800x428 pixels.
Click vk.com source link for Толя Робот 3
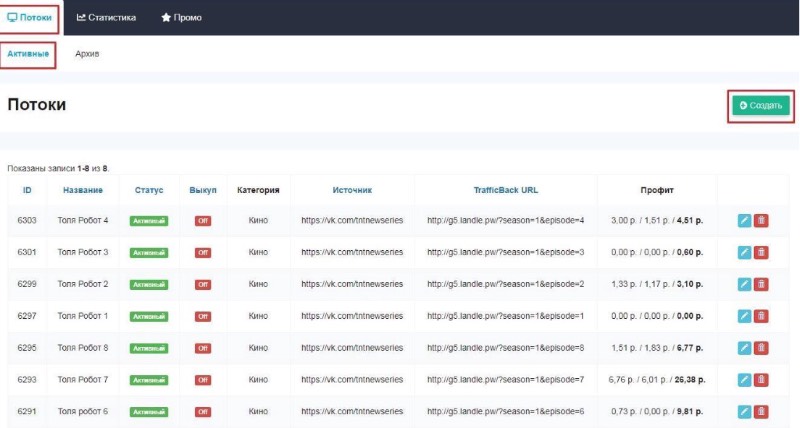click(352, 252)
